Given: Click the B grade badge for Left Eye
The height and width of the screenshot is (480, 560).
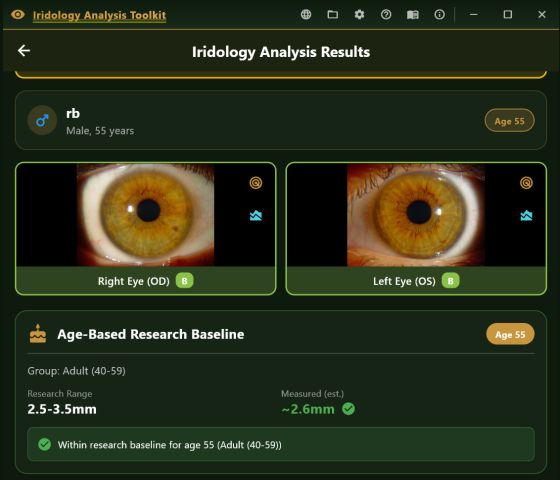Looking at the screenshot, I should pyautogui.click(x=450, y=281).
